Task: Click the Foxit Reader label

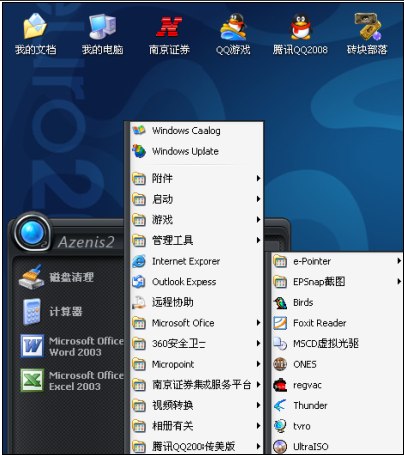Action: point(320,323)
